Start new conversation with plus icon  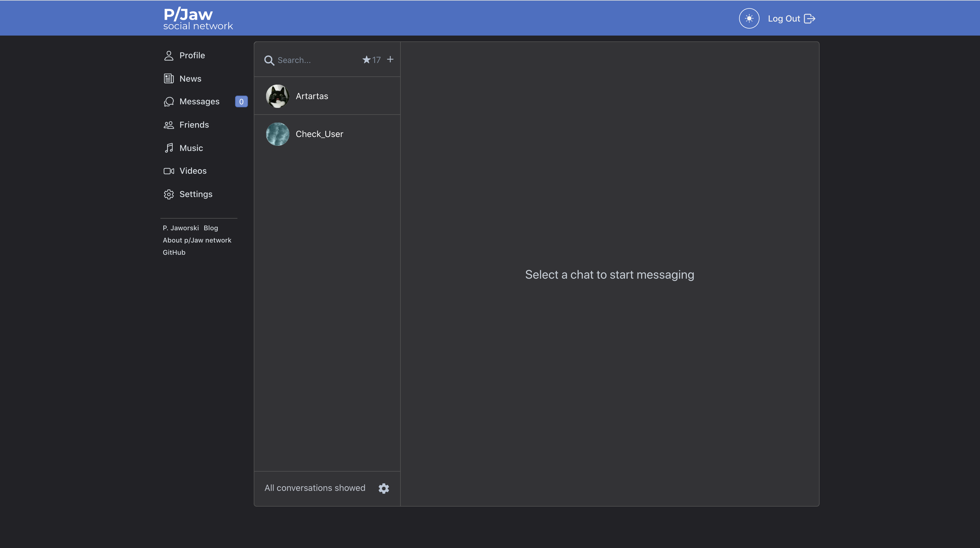[x=390, y=59]
